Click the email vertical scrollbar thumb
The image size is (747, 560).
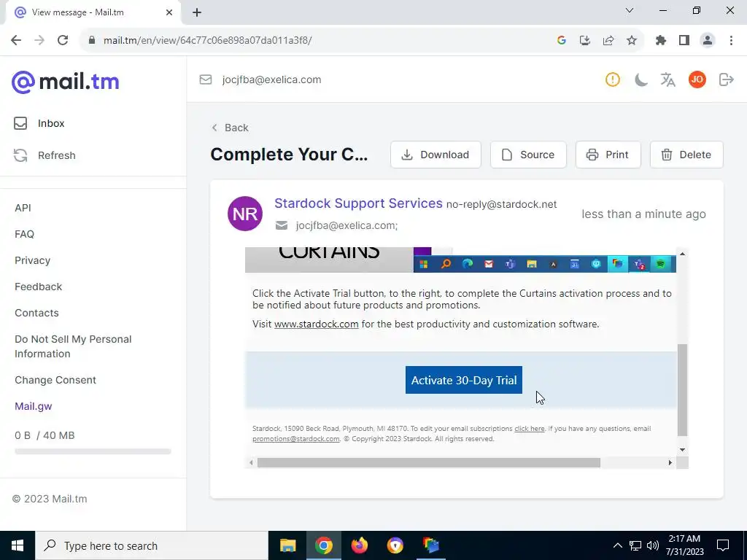(x=682, y=389)
